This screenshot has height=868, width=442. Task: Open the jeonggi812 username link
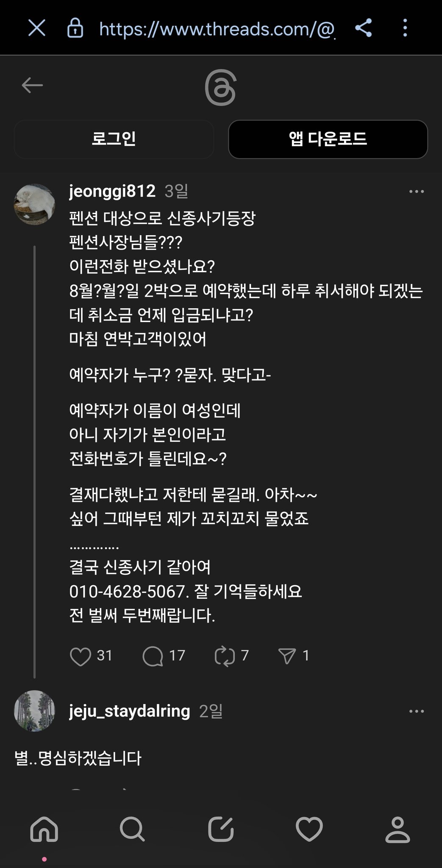point(112,191)
